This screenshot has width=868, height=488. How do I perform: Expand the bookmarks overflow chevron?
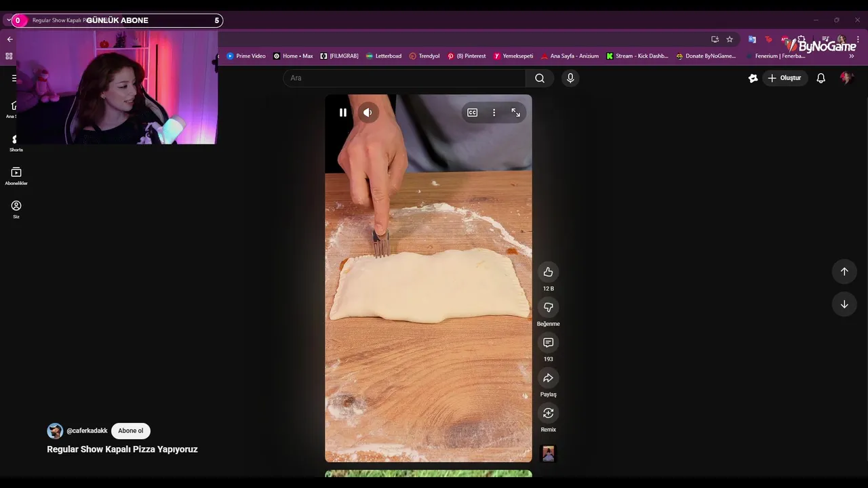tap(852, 56)
